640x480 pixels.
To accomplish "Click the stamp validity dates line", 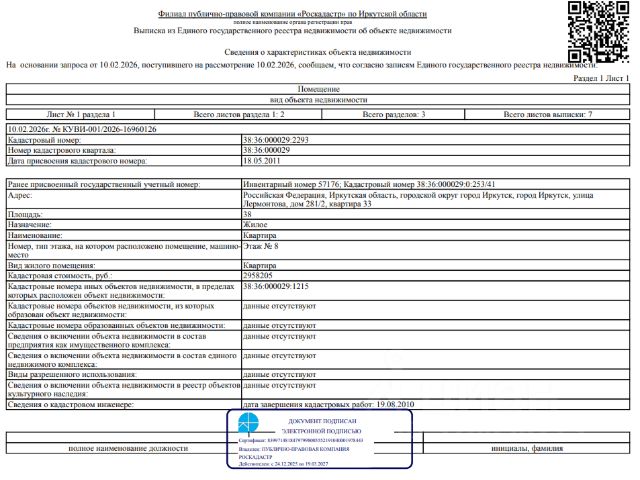I will coord(283,464).
